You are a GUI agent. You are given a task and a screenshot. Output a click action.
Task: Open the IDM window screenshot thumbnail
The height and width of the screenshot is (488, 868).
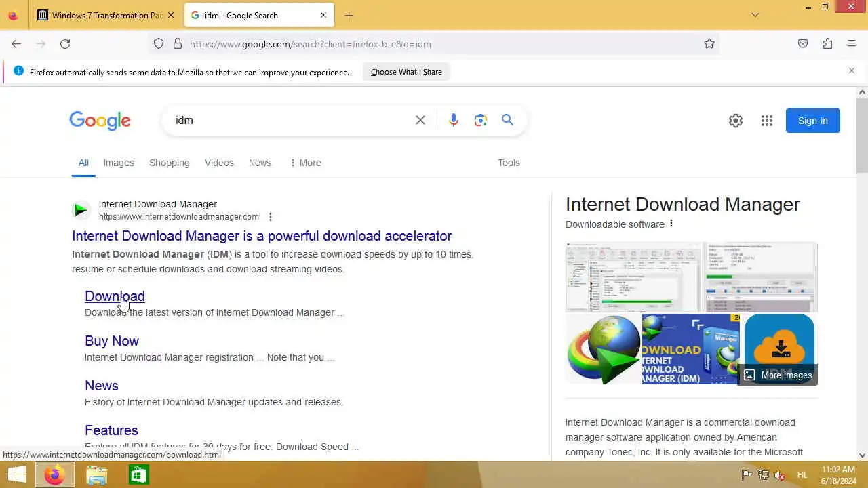[633, 277]
